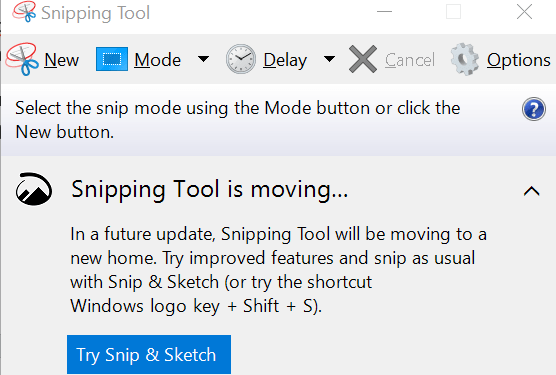
Task: Close the Snipping Tool window
Action: pos(524,12)
